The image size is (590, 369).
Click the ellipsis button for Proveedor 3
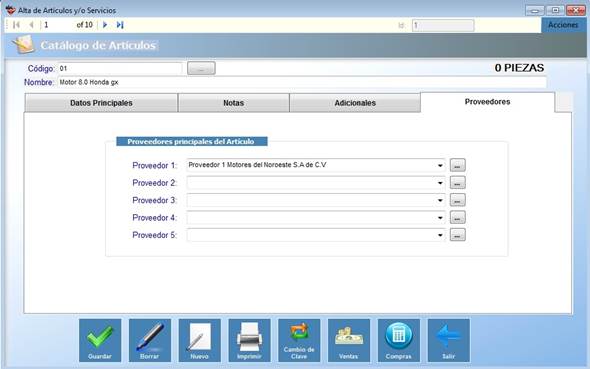pos(458,200)
